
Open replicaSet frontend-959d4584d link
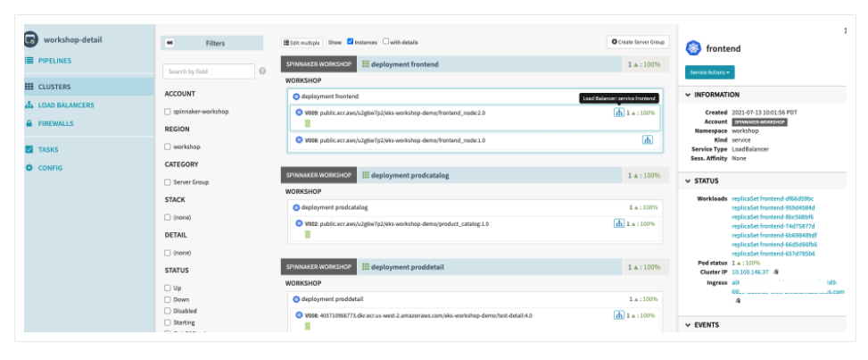pyautogui.click(x=773, y=207)
